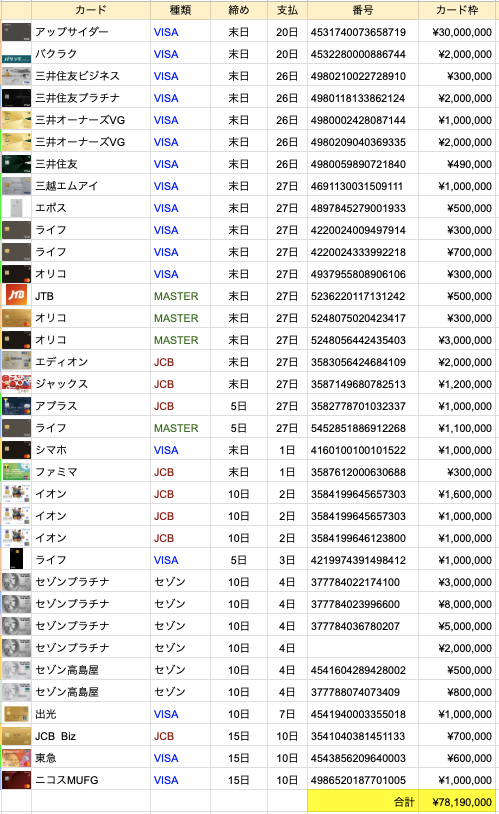The width and height of the screenshot is (499, 814).
Task: Click the エディオン name cell
Action: (x=91, y=362)
